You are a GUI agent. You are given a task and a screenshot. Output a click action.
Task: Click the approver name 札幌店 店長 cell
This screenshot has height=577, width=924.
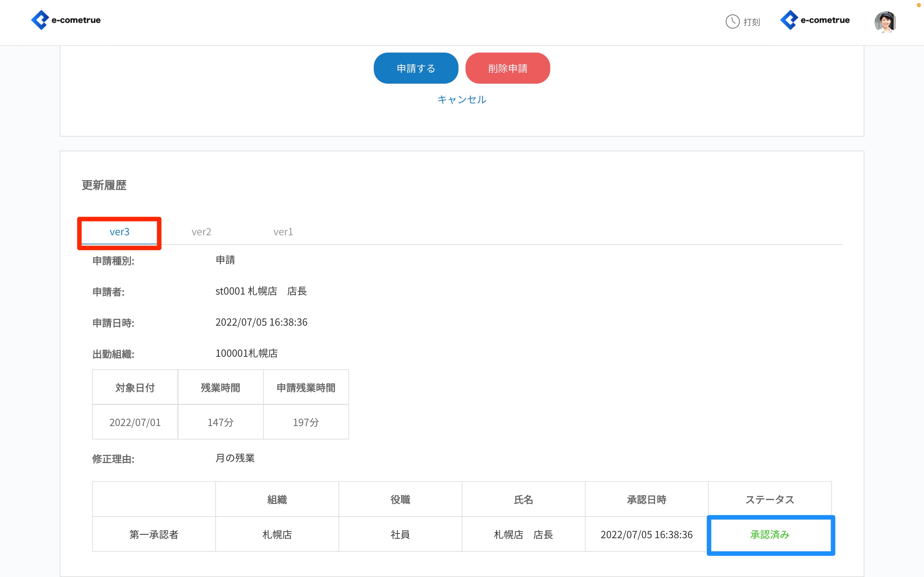pyautogui.click(x=523, y=535)
